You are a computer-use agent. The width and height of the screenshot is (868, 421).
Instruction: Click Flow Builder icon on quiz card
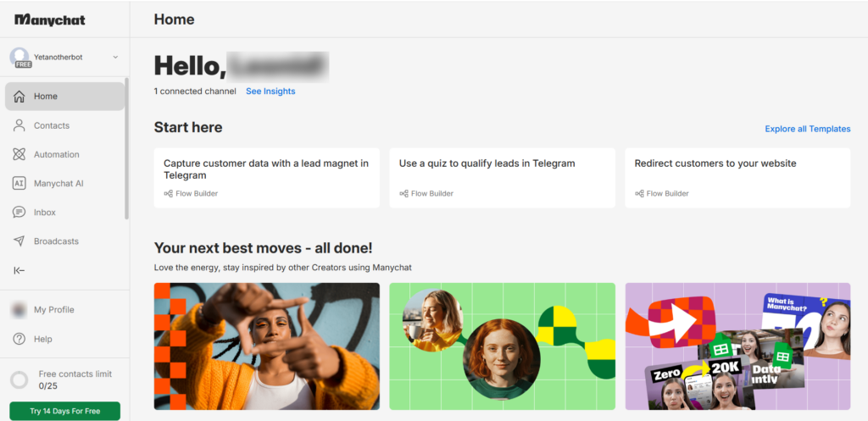point(404,194)
